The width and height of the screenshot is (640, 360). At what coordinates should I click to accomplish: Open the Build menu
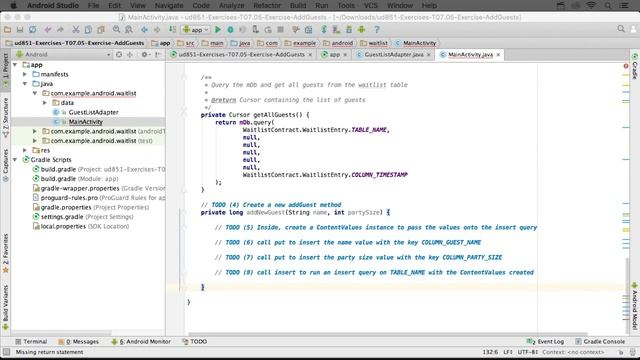298,5
